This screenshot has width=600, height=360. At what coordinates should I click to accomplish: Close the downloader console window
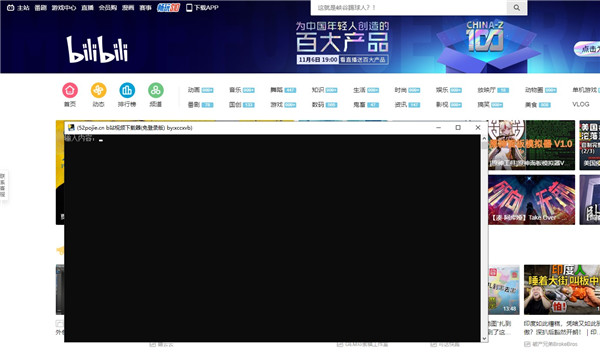(x=478, y=127)
